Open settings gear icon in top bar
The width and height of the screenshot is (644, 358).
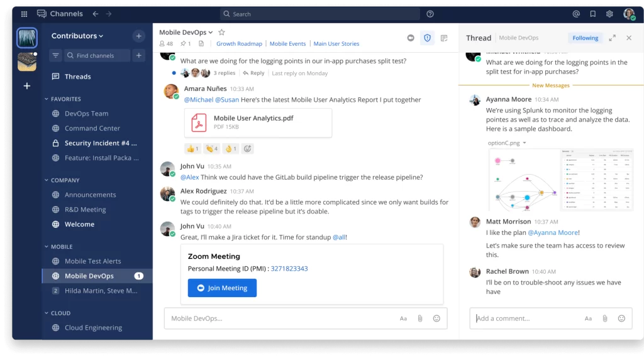[x=609, y=14]
